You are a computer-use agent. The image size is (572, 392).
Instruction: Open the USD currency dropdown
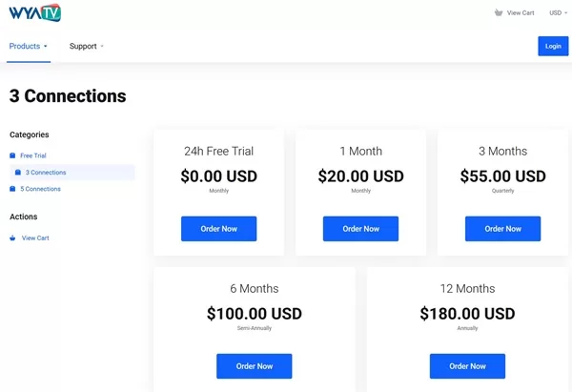coord(558,12)
